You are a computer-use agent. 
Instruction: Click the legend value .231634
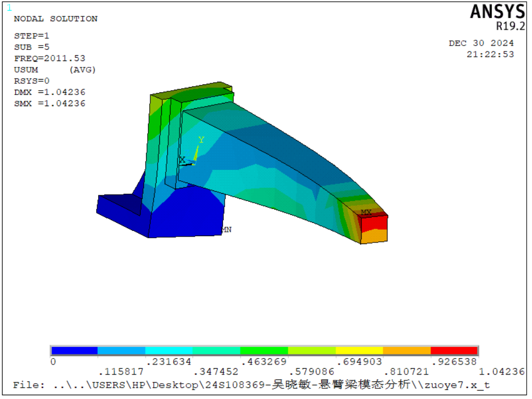(x=169, y=362)
